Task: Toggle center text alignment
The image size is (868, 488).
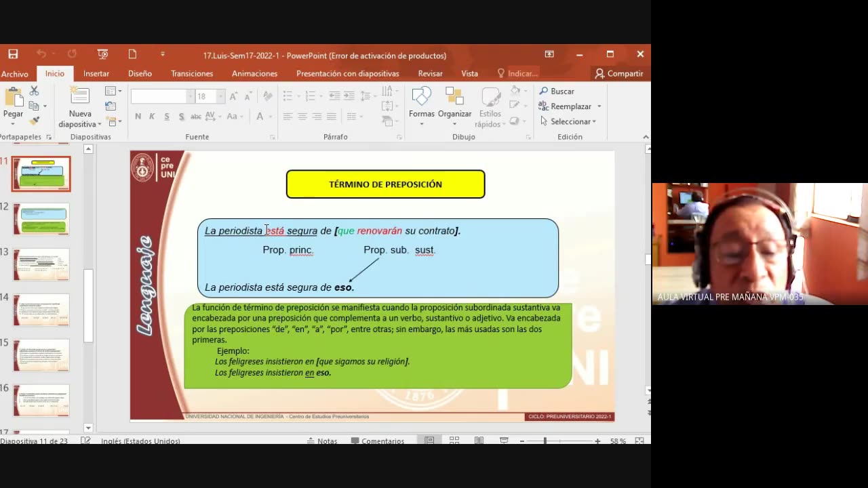Action: tap(302, 117)
